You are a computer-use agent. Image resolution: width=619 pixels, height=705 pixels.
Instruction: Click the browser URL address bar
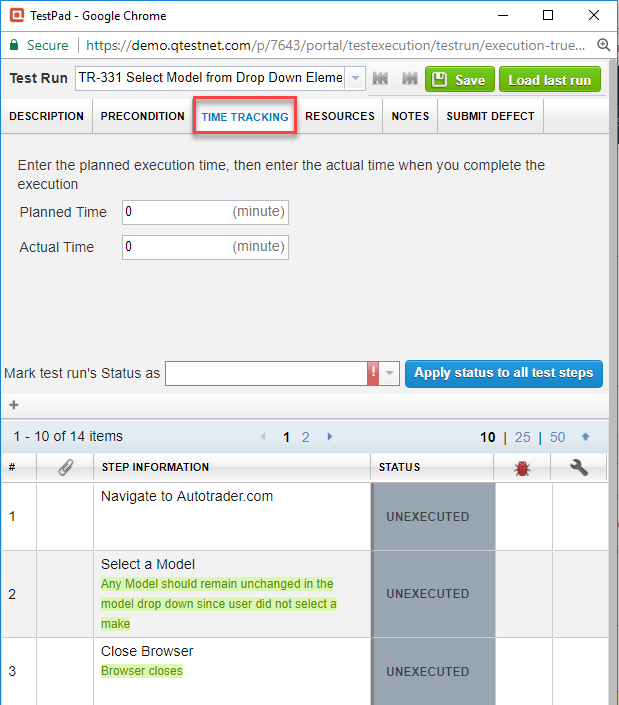tap(335, 45)
